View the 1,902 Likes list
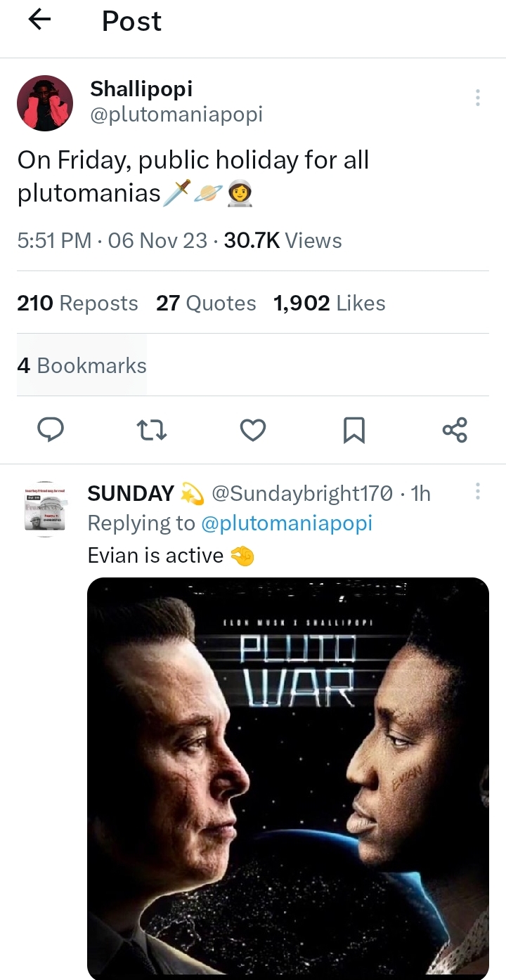Screen dimensions: 506x980 [329, 303]
